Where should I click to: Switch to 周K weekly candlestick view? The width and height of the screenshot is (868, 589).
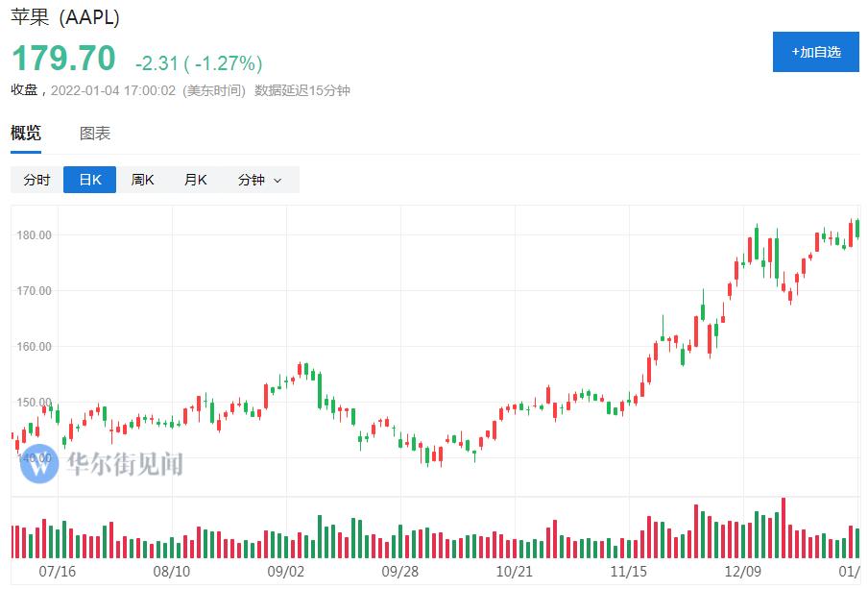[142, 180]
